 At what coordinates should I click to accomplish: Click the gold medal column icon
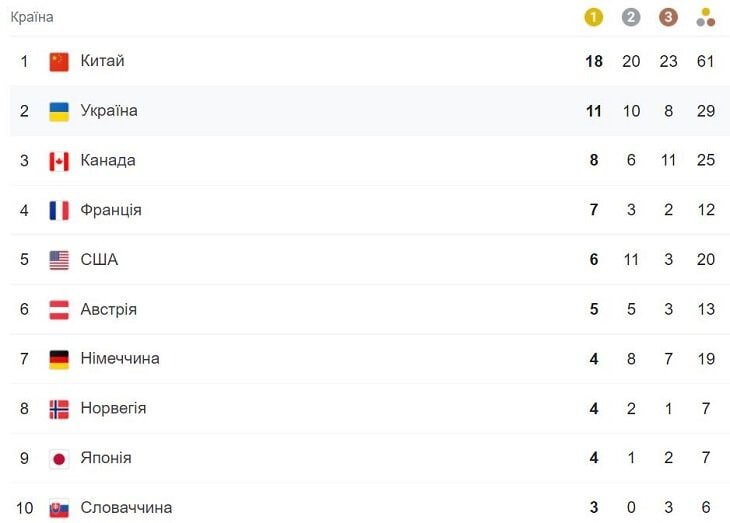594,18
